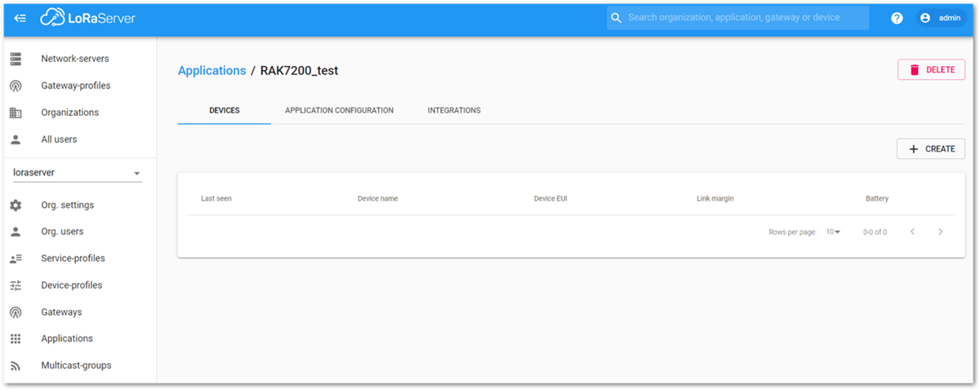The width and height of the screenshot is (980, 390).
Task: Open Application Configuration tab
Action: tap(339, 110)
